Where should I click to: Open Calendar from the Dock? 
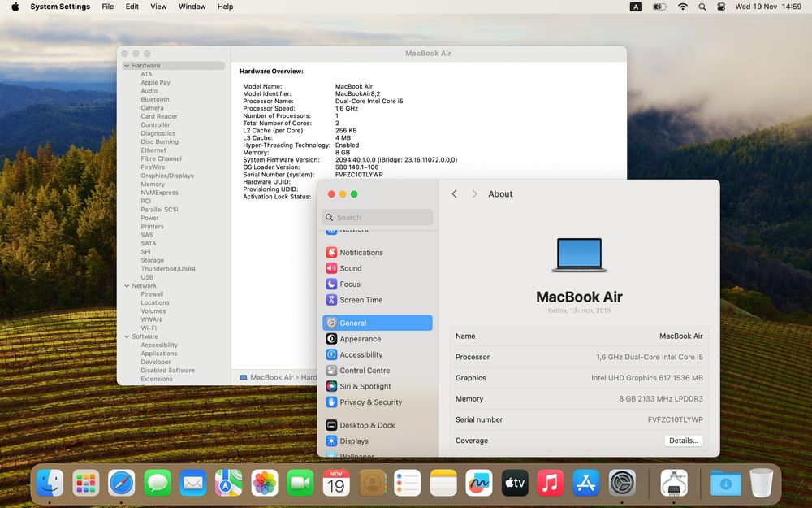(x=336, y=483)
